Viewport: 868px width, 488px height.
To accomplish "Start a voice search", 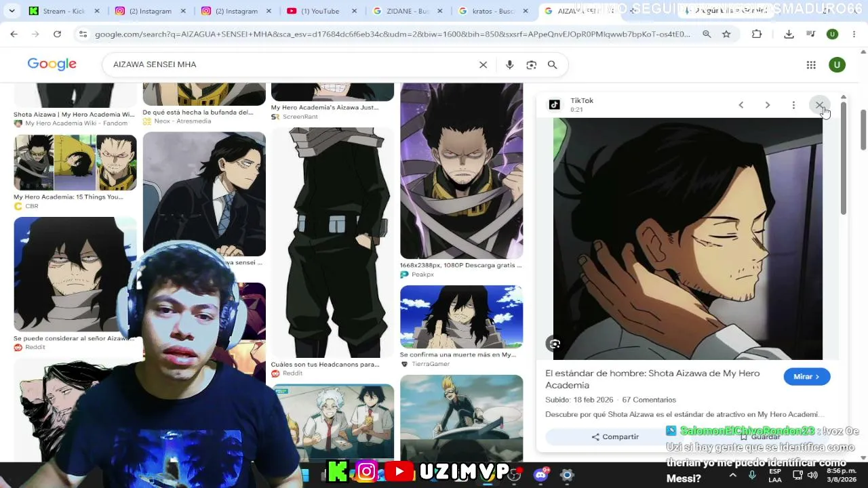I will [x=509, y=64].
